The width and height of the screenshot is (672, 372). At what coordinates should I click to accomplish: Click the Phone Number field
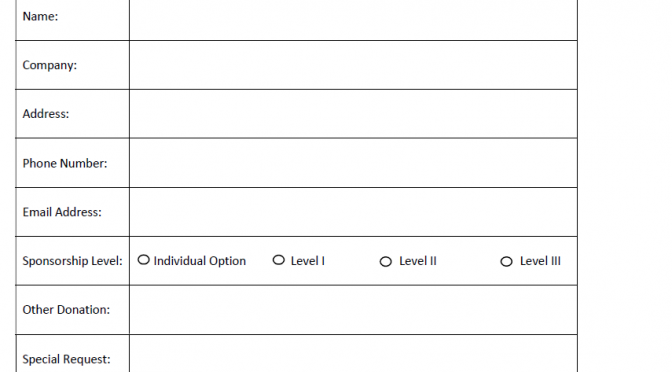[x=353, y=163]
